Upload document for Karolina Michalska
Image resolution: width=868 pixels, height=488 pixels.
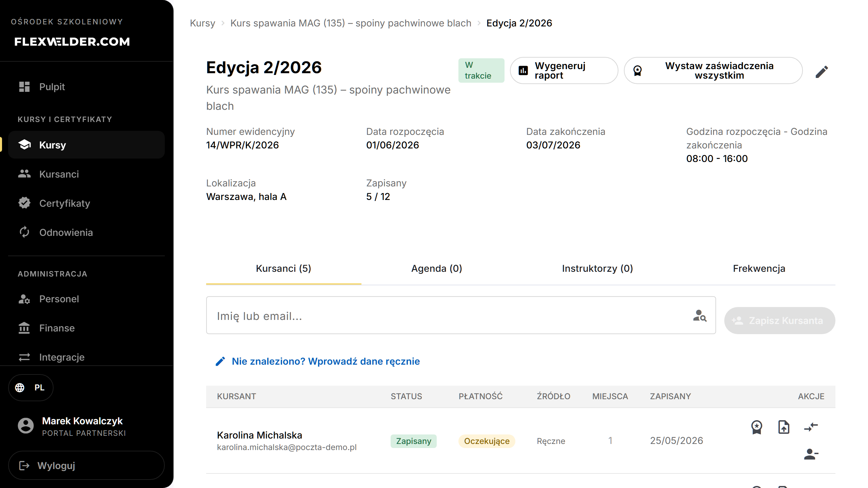pyautogui.click(x=784, y=427)
